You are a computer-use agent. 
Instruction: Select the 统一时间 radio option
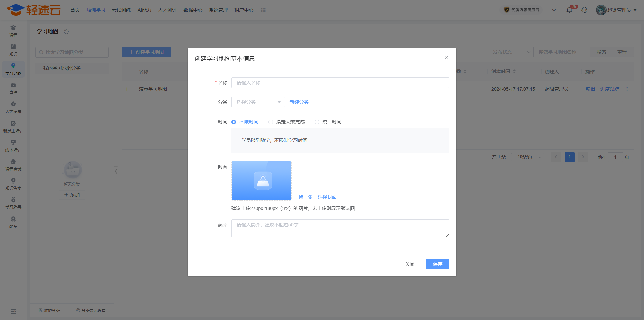point(317,122)
